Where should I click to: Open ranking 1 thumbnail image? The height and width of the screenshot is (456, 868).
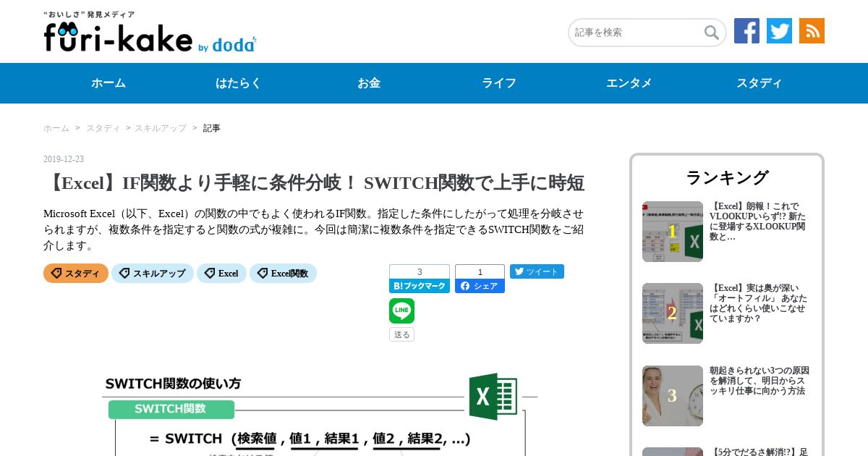(x=673, y=232)
